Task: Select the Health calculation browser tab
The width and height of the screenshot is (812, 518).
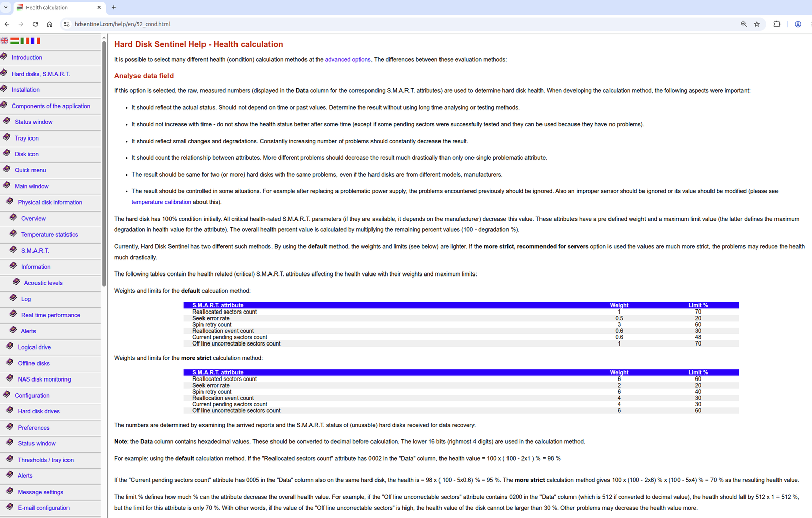Action: click(x=58, y=8)
